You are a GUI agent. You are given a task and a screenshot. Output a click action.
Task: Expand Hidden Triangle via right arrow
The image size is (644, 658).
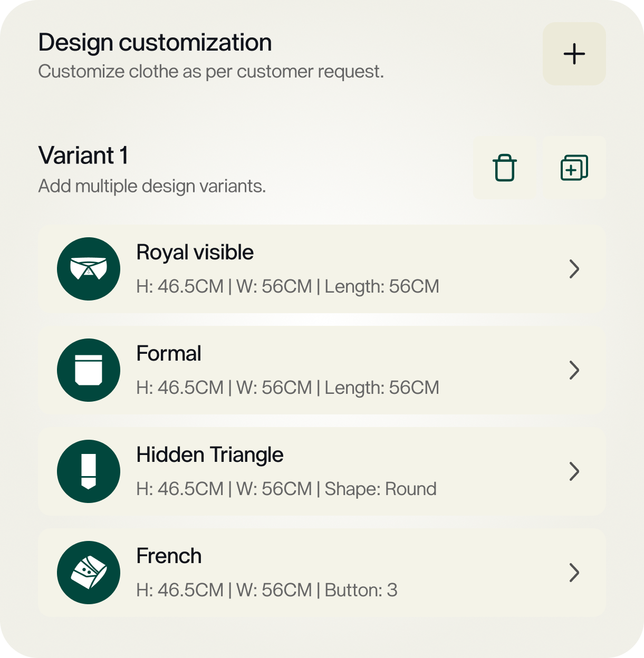(574, 471)
